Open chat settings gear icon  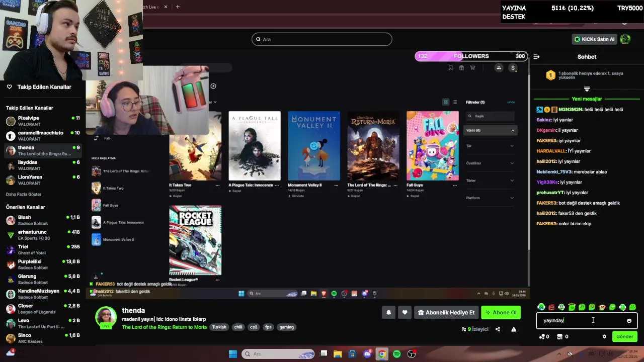(604, 337)
